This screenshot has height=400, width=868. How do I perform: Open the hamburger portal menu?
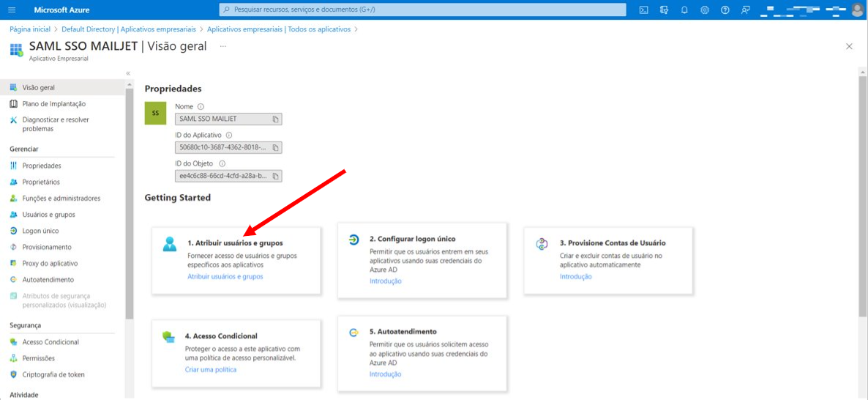click(12, 10)
